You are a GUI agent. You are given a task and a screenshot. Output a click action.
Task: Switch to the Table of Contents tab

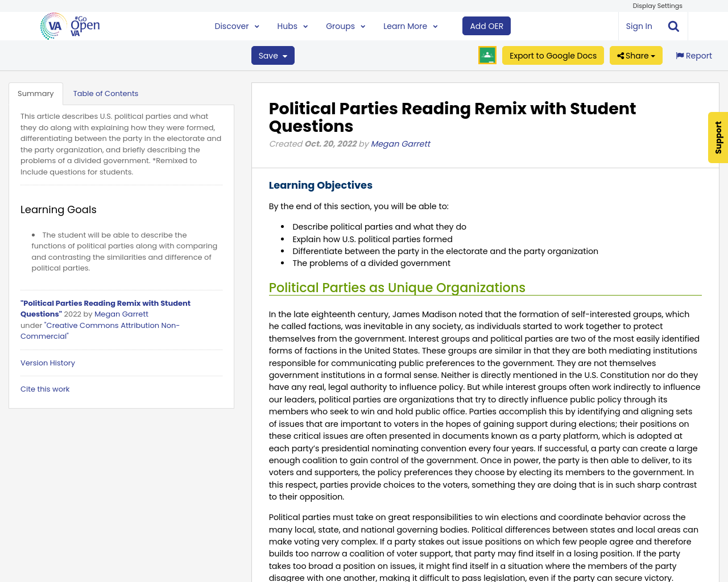pyautogui.click(x=105, y=92)
